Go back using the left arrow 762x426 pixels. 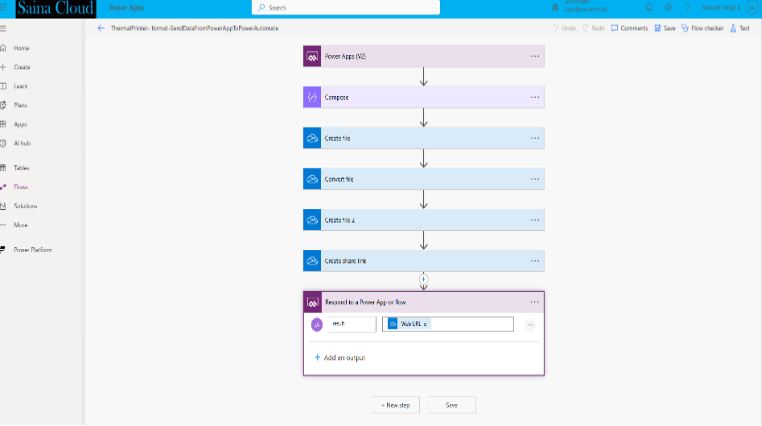coord(101,28)
